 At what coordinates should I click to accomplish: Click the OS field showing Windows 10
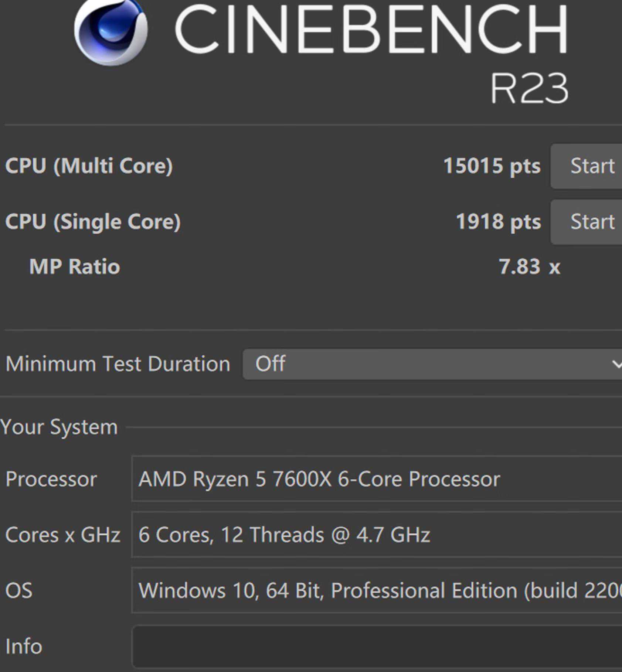click(x=376, y=590)
